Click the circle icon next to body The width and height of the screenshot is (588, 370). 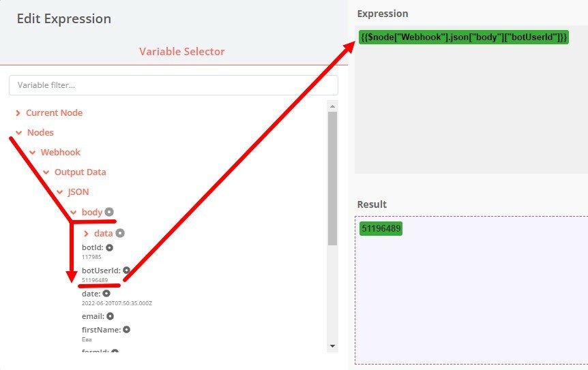(109, 212)
